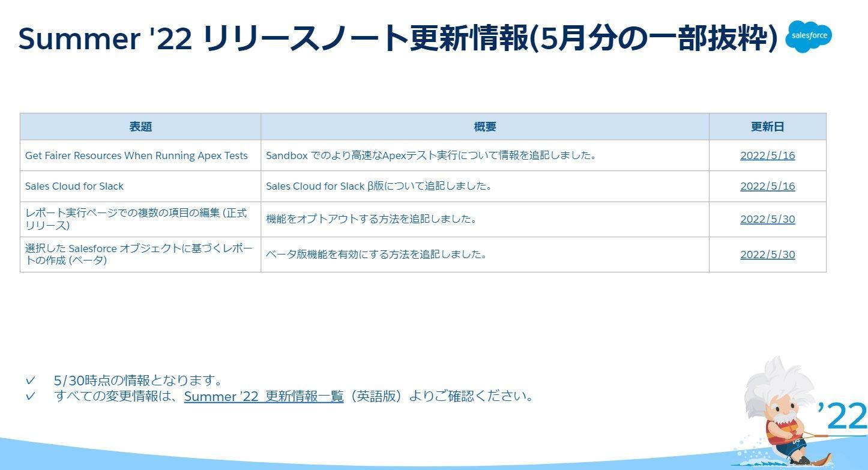
Task: Click the Salesforce cloud logo
Action: click(809, 36)
